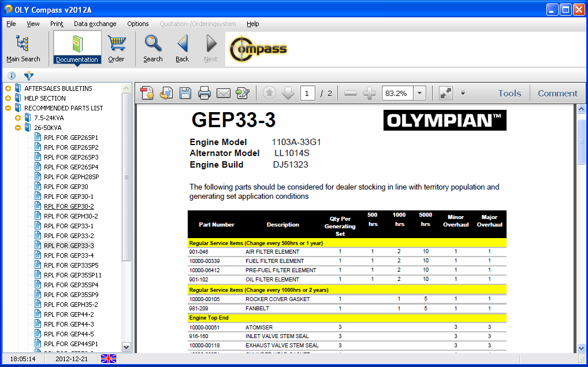The image size is (588, 367).
Task: Click the Compass logo
Action: (x=258, y=49)
